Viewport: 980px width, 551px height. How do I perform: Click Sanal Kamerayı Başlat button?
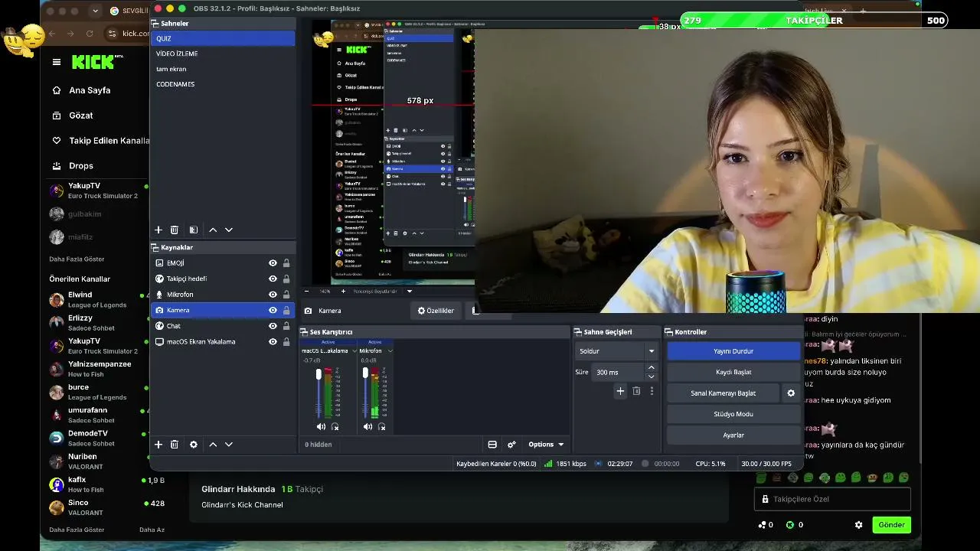pyautogui.click(x=724, y=393)
